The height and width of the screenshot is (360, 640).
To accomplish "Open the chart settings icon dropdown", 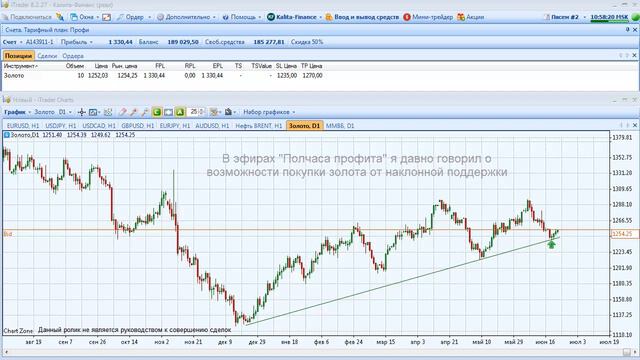I will 215,112.
